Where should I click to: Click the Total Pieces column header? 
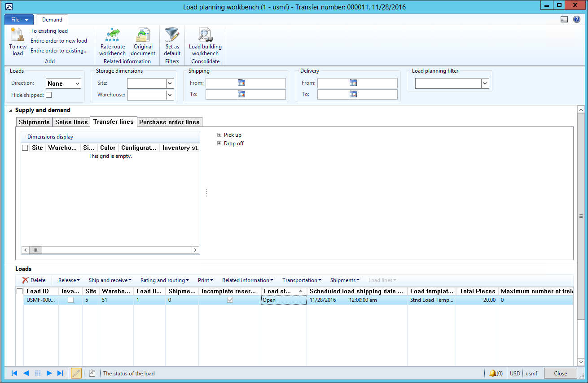click(477, 291)
